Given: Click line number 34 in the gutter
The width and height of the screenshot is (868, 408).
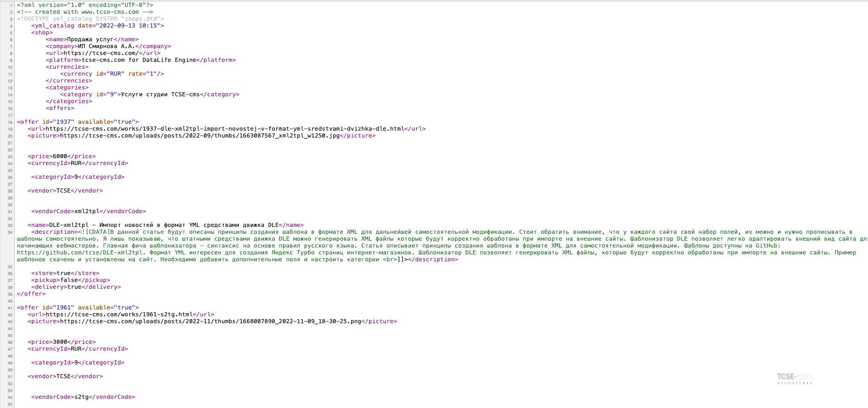Looking at the screenshot, I should (10, 232).
